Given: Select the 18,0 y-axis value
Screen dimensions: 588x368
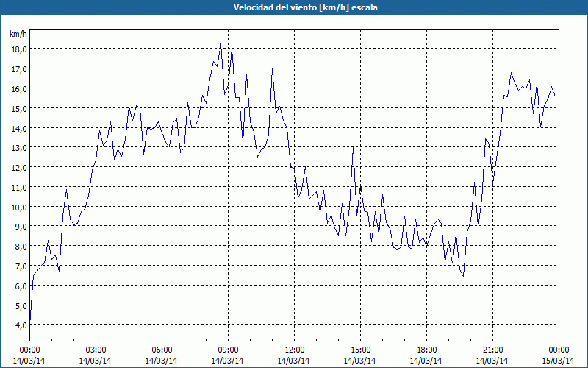Looking at the screenshot, I should pyautogui.click(x=19, y=49).
